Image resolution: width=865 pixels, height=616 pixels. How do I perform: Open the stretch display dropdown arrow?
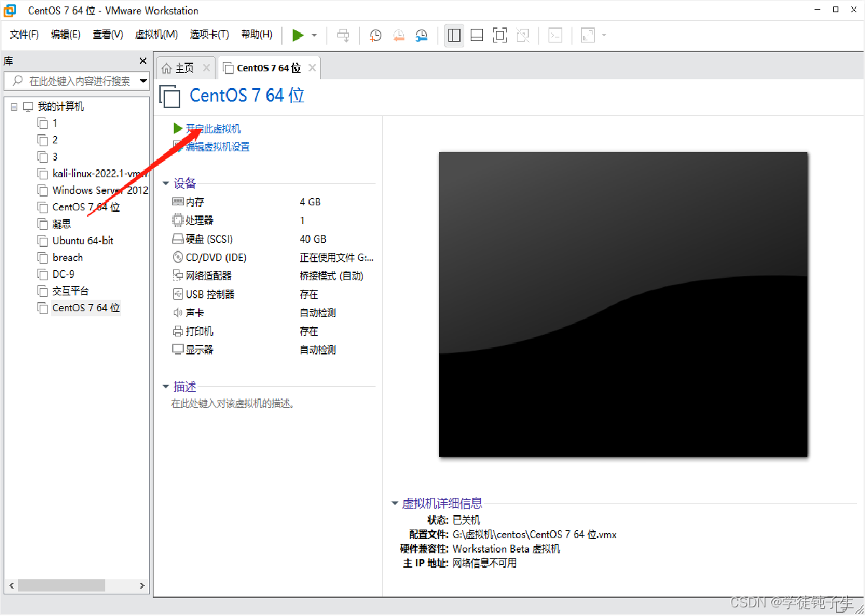[x=603, y=35]
